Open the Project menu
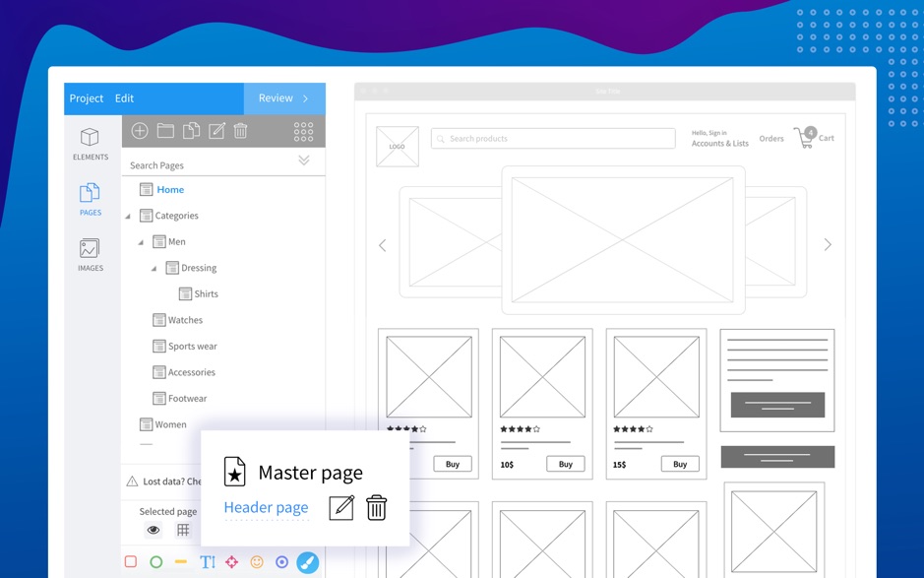This screenshot has width=924, height=578. click(x=87, y=98)
